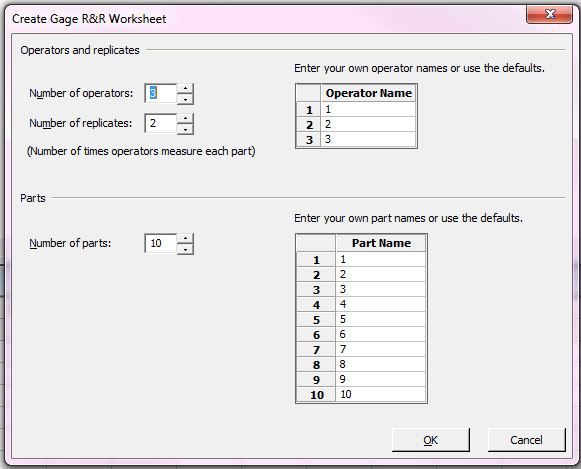The width and height of the screenshot is (581, 469).
Task: Close the Create Gage R&R Worksheet window
Action: coord(550,14)
